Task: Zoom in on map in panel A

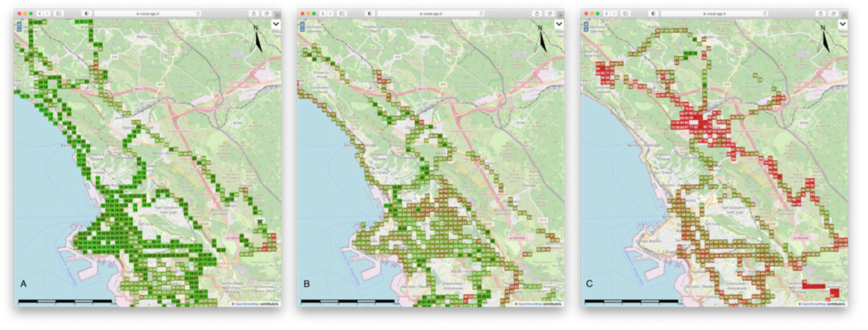Action: coord(20,25)
